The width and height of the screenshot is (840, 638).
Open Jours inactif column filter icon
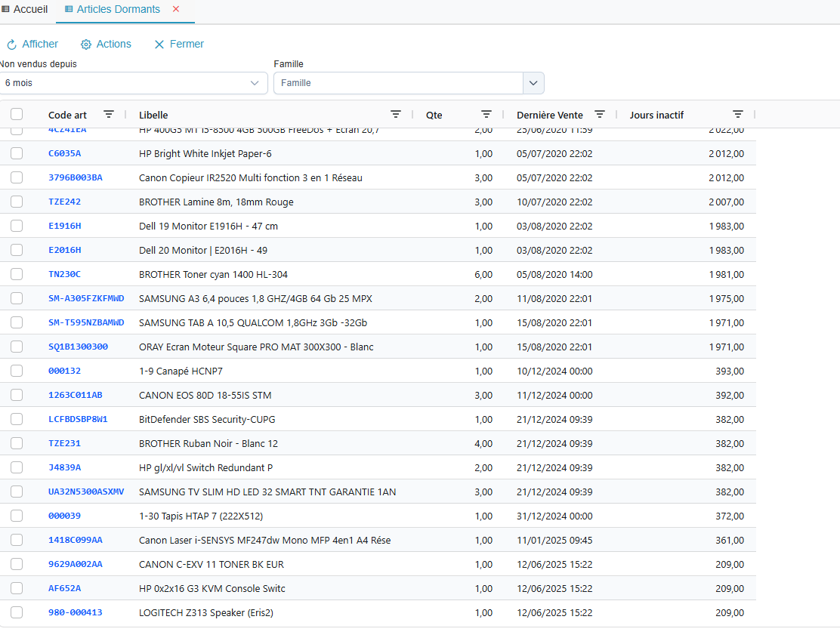738,115
